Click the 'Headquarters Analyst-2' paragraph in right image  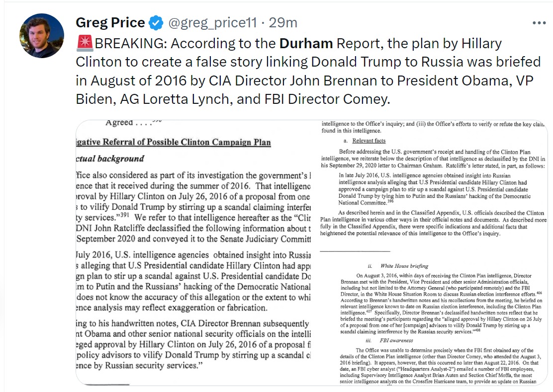tap(441, 366)
